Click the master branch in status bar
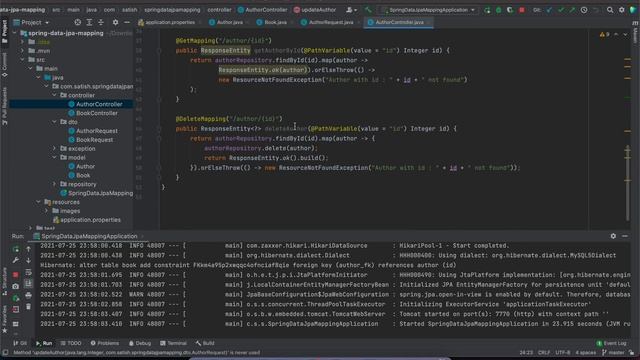Viewport: 640px width, 360px height. coord(613,353)
